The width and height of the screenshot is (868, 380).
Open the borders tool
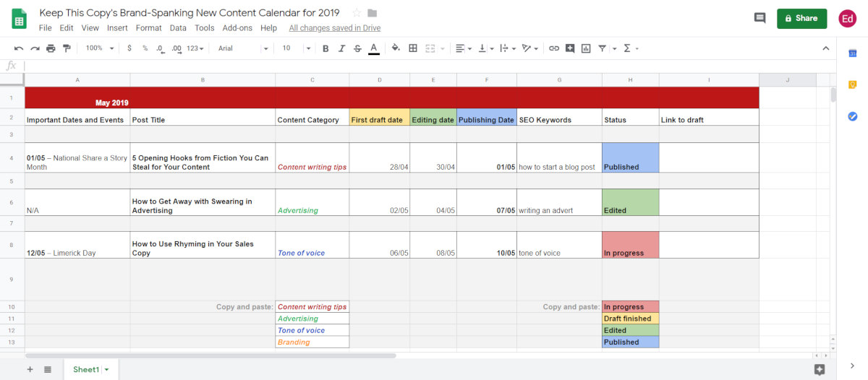tap(413, 48)
